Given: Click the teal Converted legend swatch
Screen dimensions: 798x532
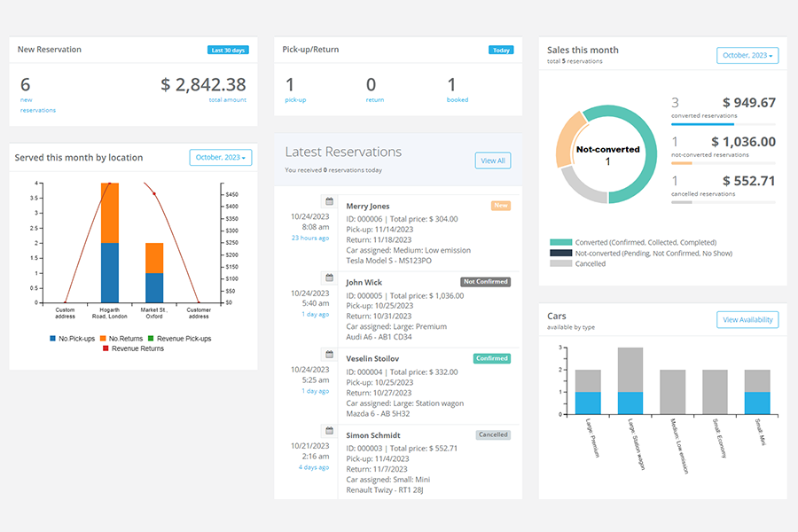Looking at the screenshot, I should click(x=560, y=242).
